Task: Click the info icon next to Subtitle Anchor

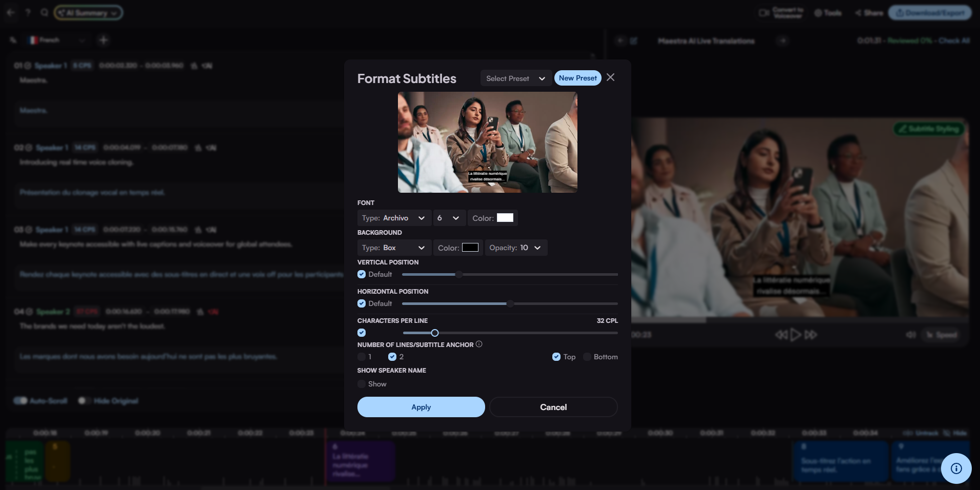Action: coord(479,344)
